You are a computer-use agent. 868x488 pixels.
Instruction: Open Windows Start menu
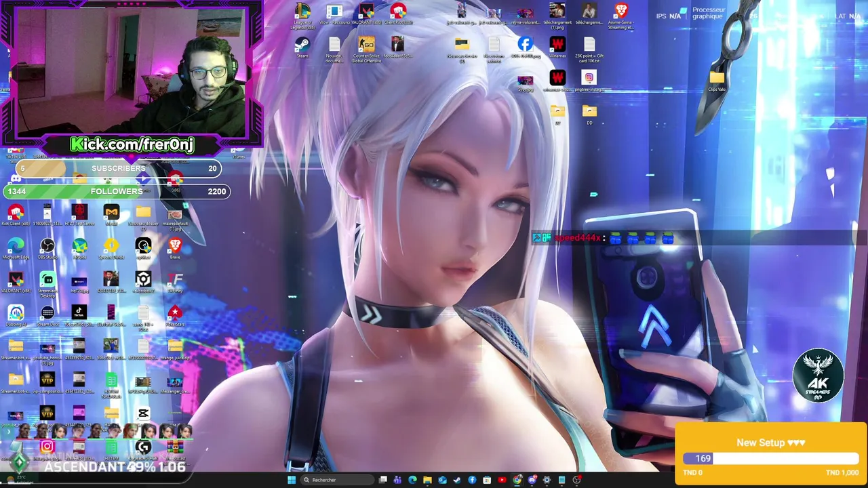(x=292, y=480)
